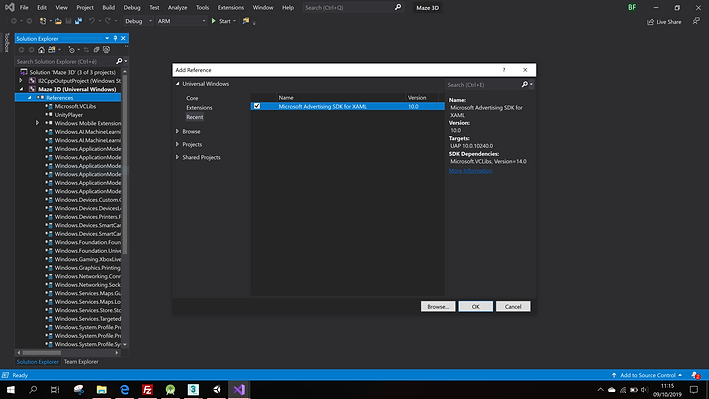Screen dimensions: 709x399
Task: Open the notifications icon in status bar
Action: coord(696,375)
